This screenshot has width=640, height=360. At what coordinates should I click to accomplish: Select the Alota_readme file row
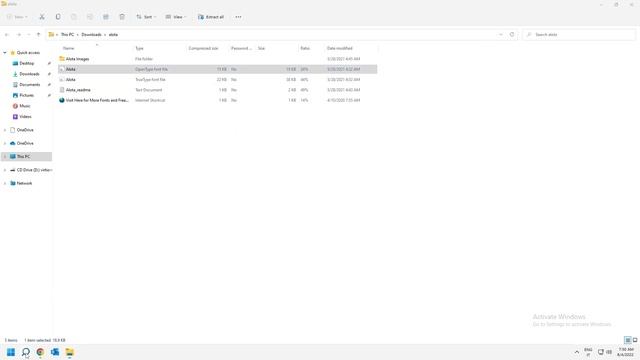pos(218,90)
